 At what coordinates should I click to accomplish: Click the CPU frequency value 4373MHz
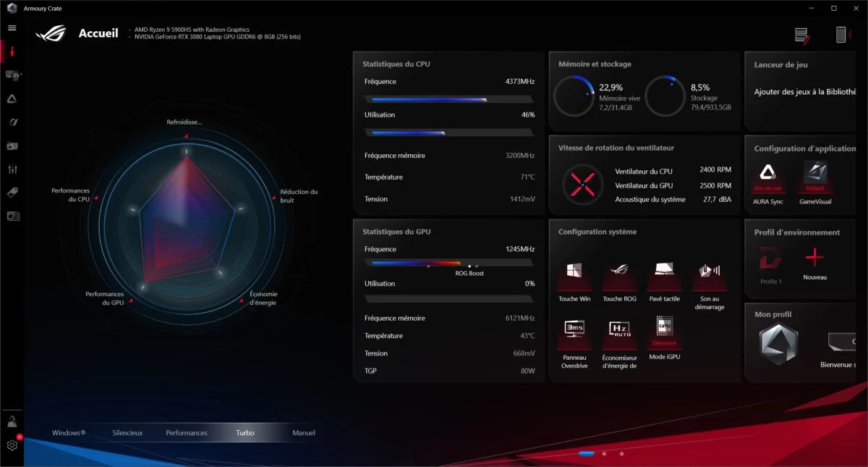[x=520, y=81]
